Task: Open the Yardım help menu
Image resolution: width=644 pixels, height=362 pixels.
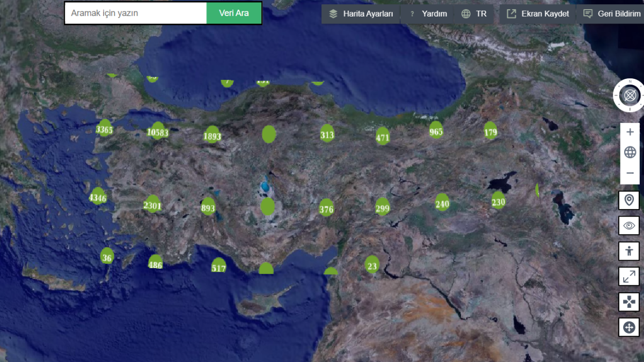Action: coord(428,14)
